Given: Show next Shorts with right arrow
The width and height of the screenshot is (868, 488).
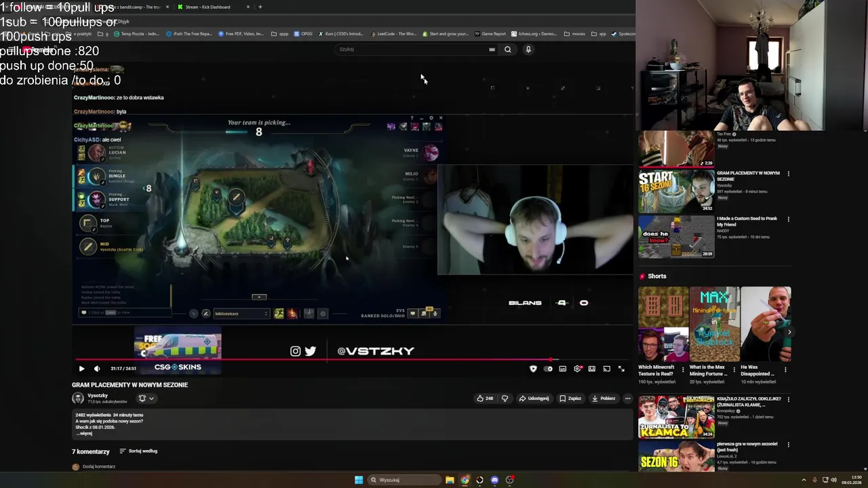Looking at the screenshot, I should (789, 332).
